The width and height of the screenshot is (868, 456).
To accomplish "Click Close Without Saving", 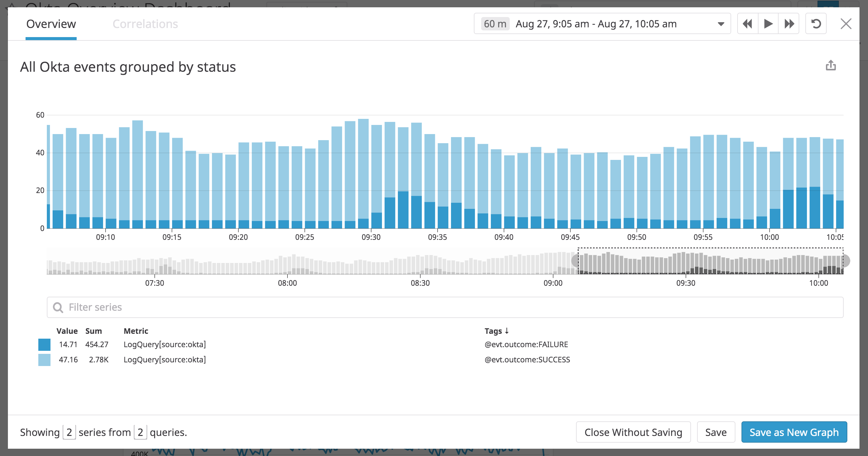I will click(x=633, y=432).
